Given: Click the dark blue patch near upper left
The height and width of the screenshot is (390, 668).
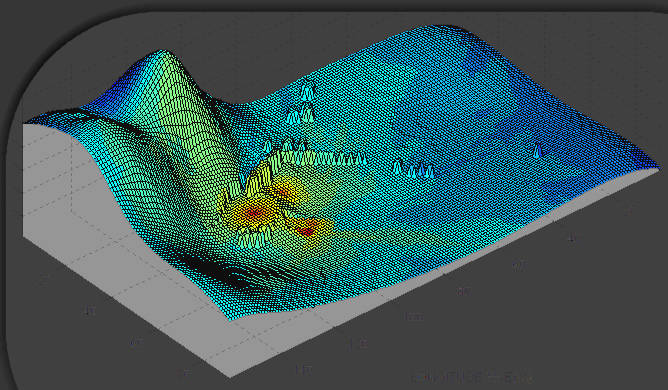Looking at the screenshot, I should [x=107, y=96].
